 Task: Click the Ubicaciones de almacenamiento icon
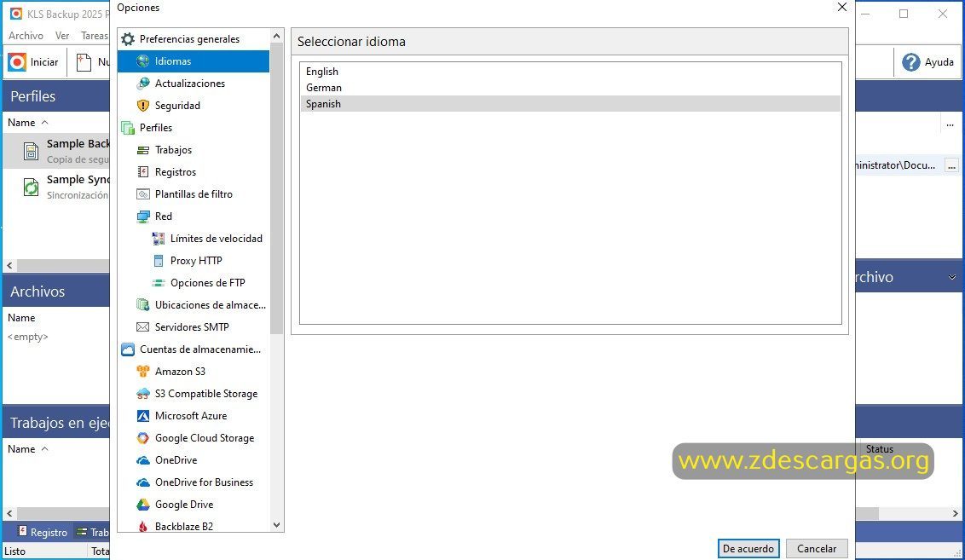[142, 305]
